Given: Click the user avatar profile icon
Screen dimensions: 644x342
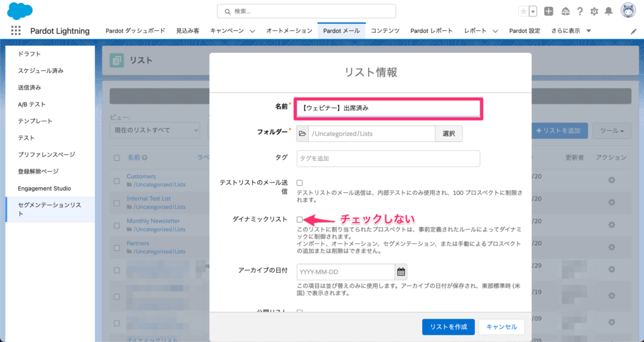Looking at the screenshot, I should tap(628, 11).
